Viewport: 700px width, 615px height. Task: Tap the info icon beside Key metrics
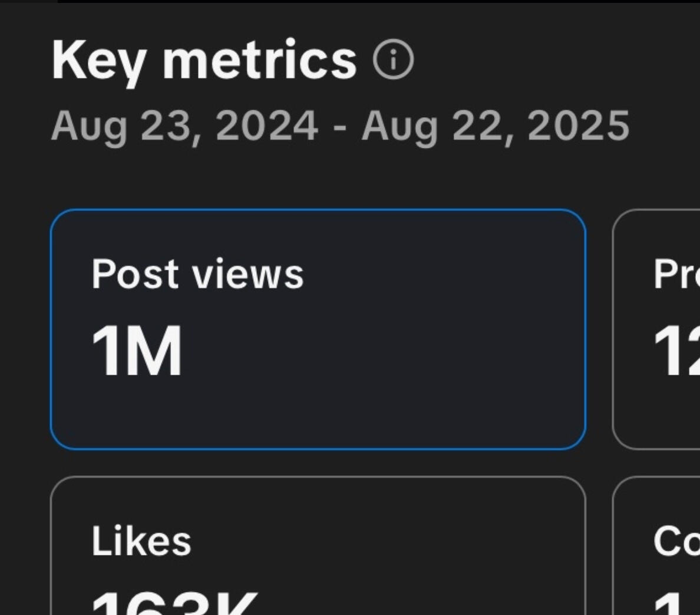[x=394, y=62]
